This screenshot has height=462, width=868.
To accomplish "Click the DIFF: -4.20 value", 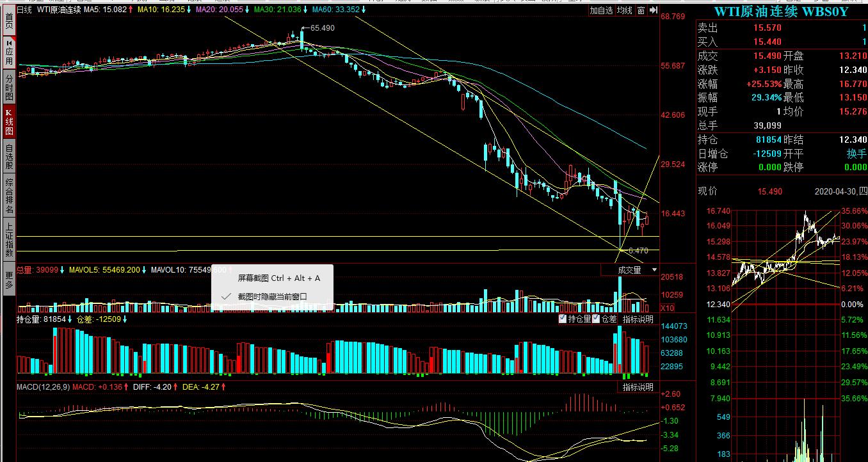I will [x=152, y=387].
